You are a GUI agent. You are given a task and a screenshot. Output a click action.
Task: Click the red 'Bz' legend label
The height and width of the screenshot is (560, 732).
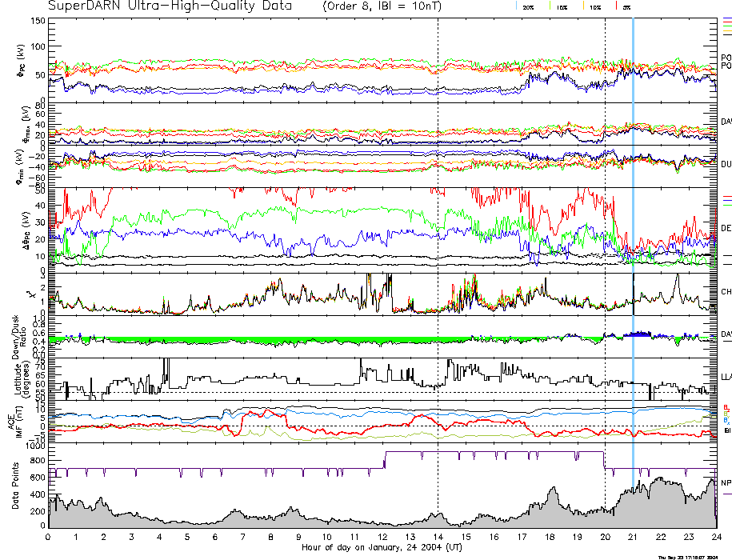(x=726, y=408)
